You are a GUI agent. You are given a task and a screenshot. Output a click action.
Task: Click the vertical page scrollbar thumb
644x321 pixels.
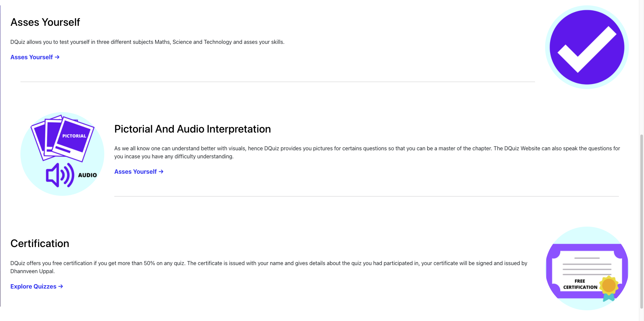641,221
